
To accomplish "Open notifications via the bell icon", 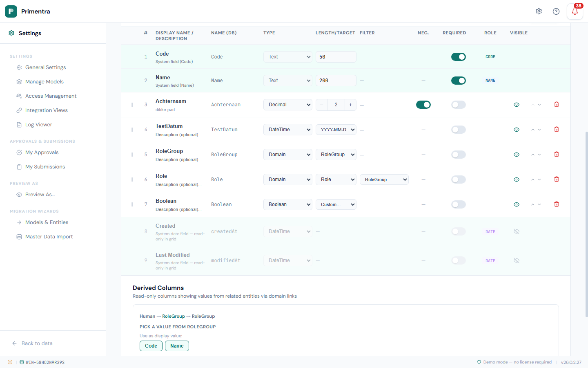I will click(575, 12).
